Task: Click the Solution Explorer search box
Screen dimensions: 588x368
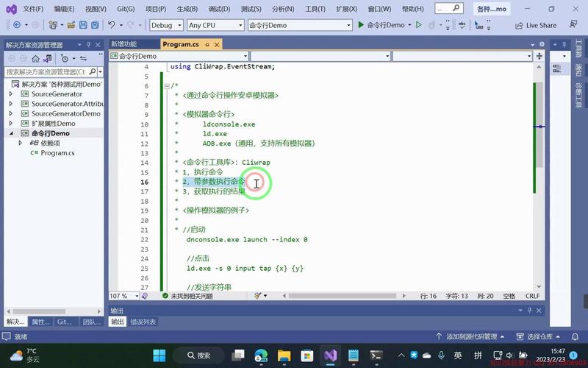Action: (46, 72)
